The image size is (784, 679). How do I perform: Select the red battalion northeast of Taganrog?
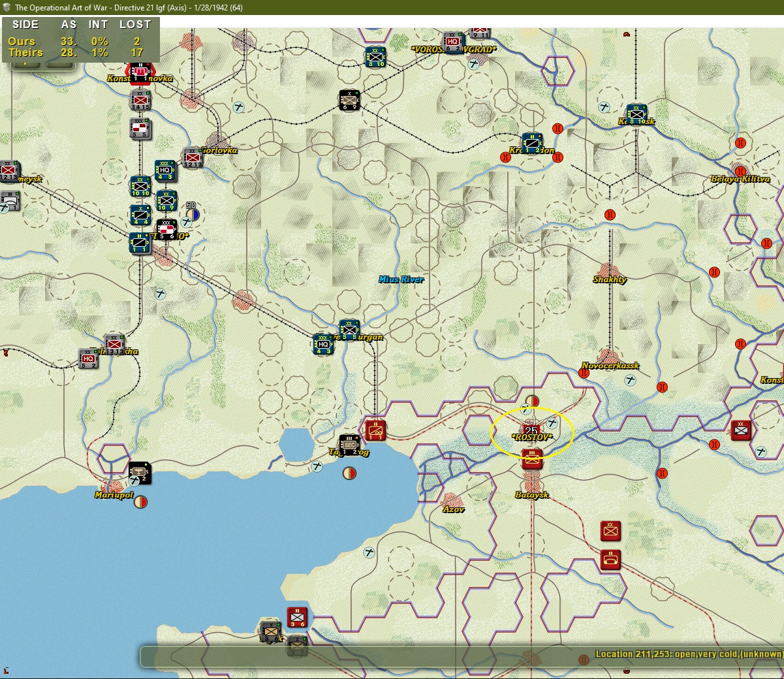coord(375,430)
